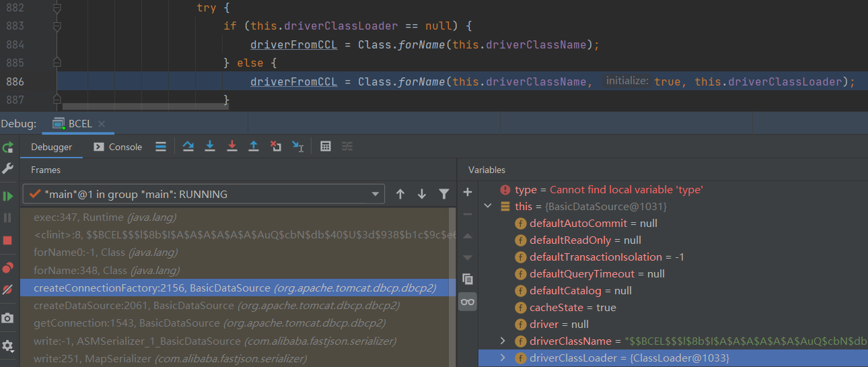This screenshot has width=868, height=367.
Task: View breakpoints icon in debug sidebar
Action: 7,268
